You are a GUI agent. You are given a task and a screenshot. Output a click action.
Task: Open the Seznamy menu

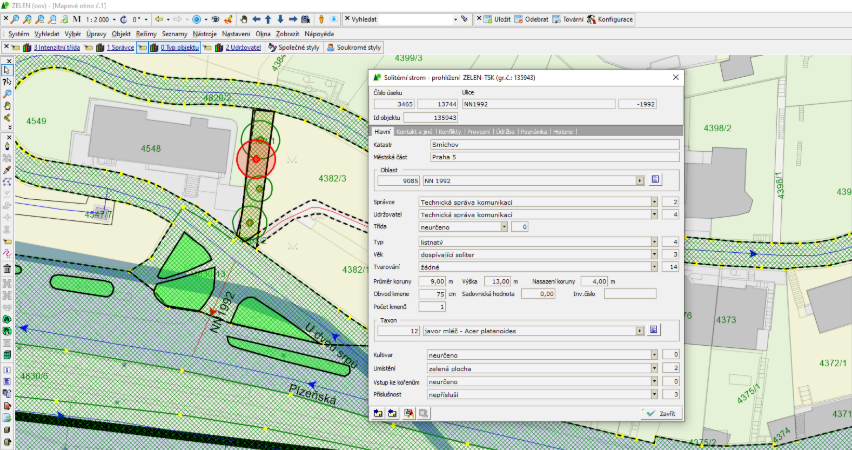click(x=175, y=33)
